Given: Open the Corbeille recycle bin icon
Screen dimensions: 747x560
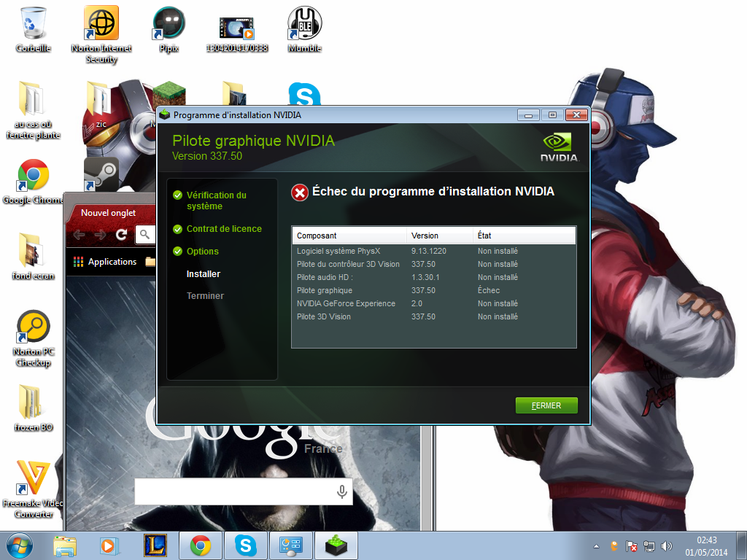Looking at the screenshot, I should (x=33, y=28).
